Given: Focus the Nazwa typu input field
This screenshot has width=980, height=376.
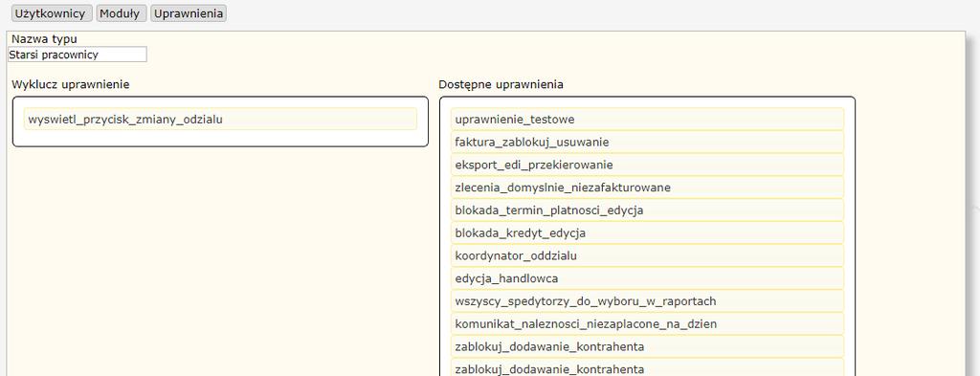Looking at the screenshot, I should (x=78, y=55).
